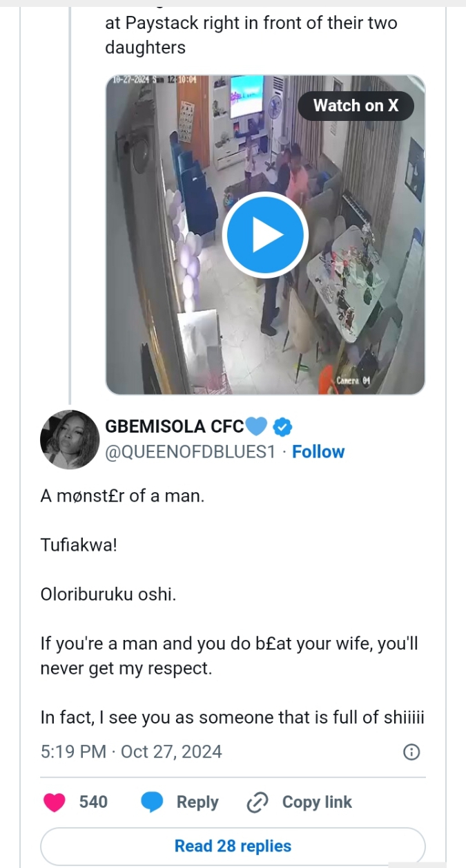Image resolution: width=466 pixels, height=868 pixels.
Task: Open the @QUEENOFDBLUES1 handle link
Action: click(190, 452)
